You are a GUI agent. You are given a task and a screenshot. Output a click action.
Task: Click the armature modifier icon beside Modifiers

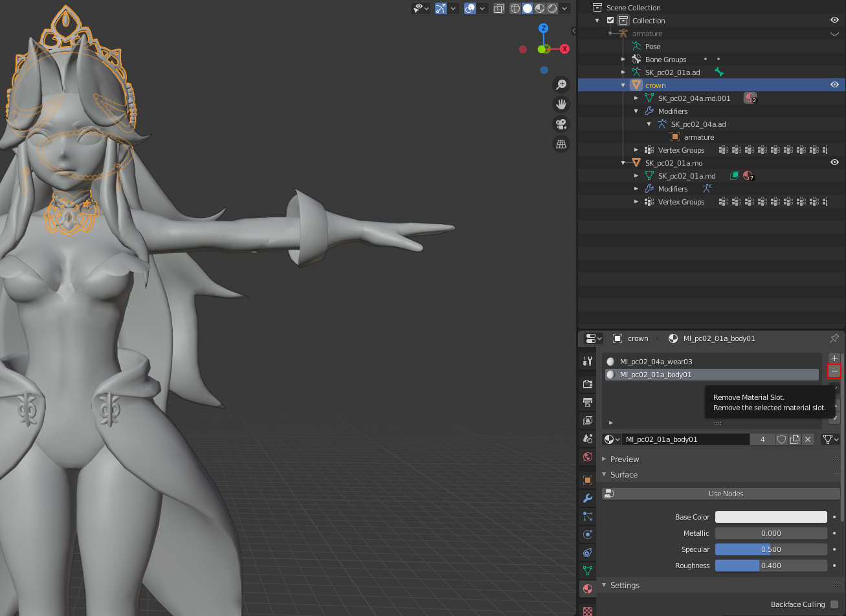click(707, 189)
